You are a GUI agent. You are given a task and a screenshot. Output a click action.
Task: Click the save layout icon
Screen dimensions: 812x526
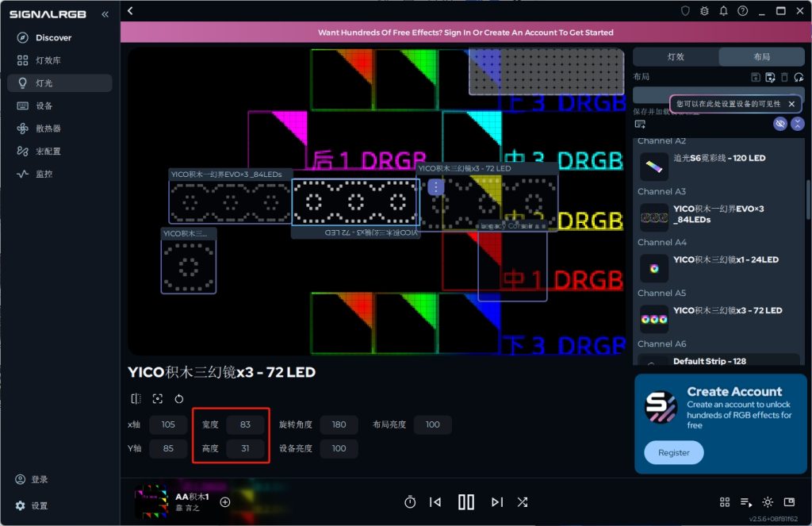click(756, 77)
